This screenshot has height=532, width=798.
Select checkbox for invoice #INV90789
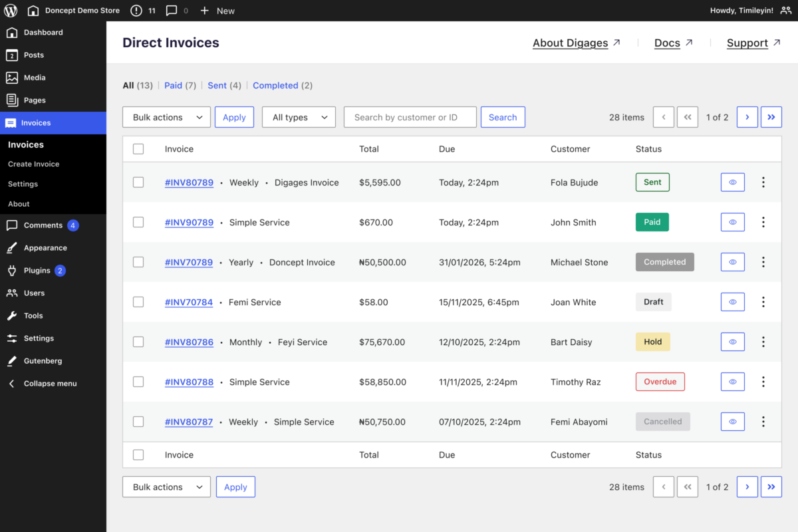tap(138, 222)
